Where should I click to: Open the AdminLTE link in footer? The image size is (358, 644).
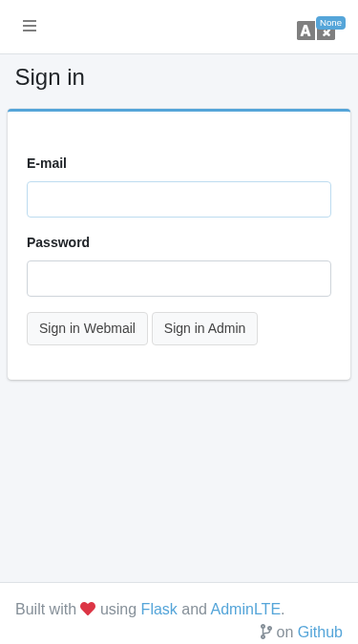[x=245, y=609]
